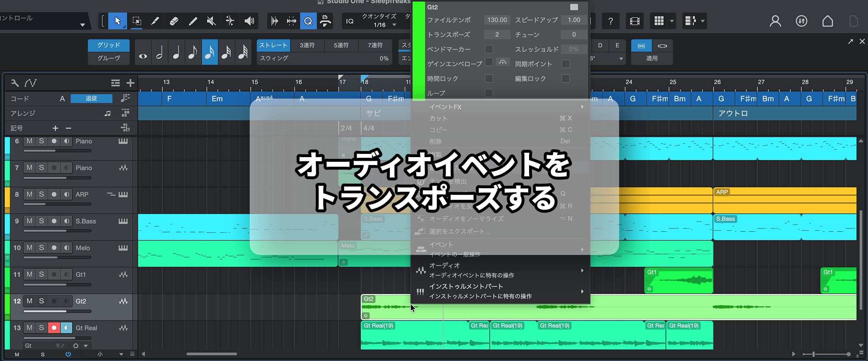The height and width of the screenshot is (361, 868).
Task: Show automation curve icon
Action: [31, 83]
